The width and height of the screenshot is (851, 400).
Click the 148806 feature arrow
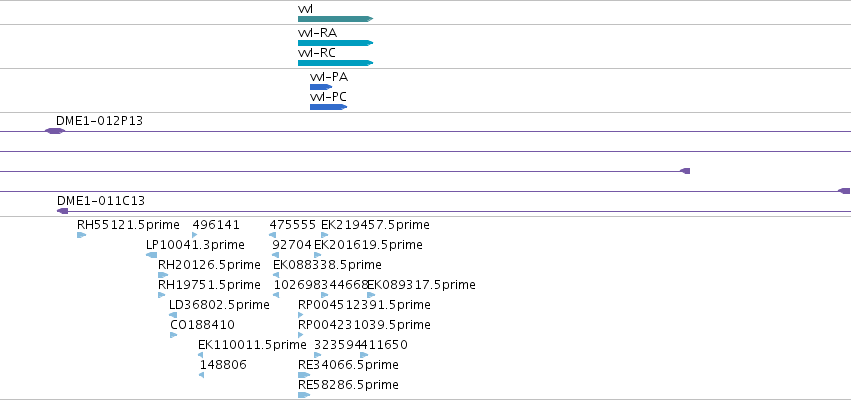pos(201,375)
